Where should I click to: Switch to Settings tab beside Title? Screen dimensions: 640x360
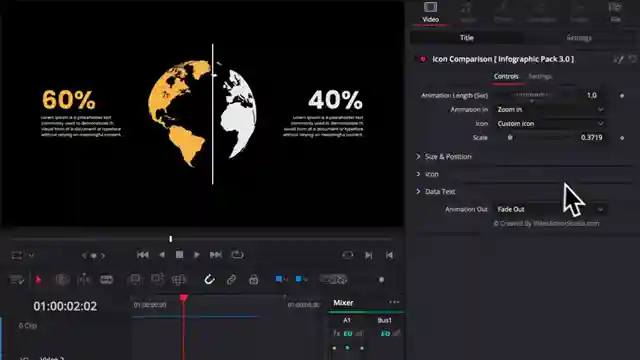pyautogui.click(x=579, y=38)
